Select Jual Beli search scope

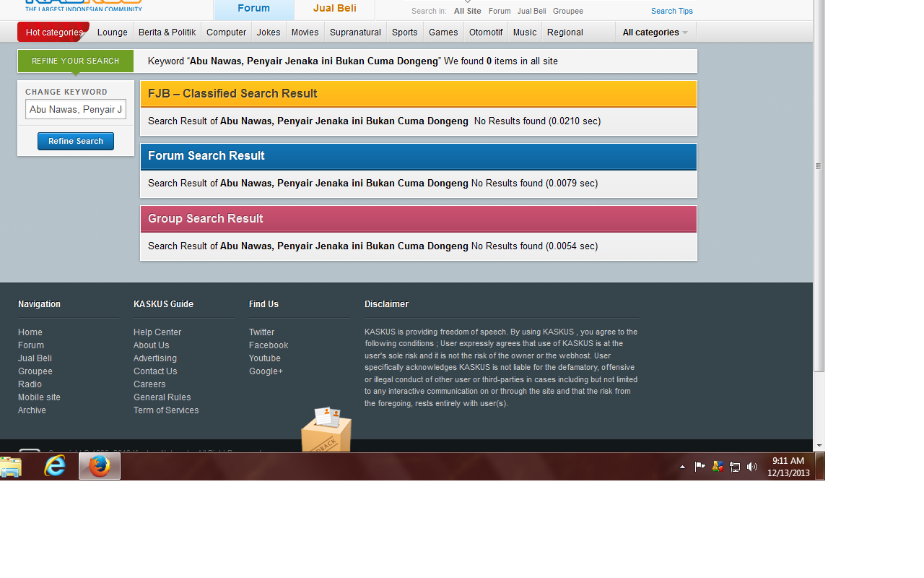point(531,11)
